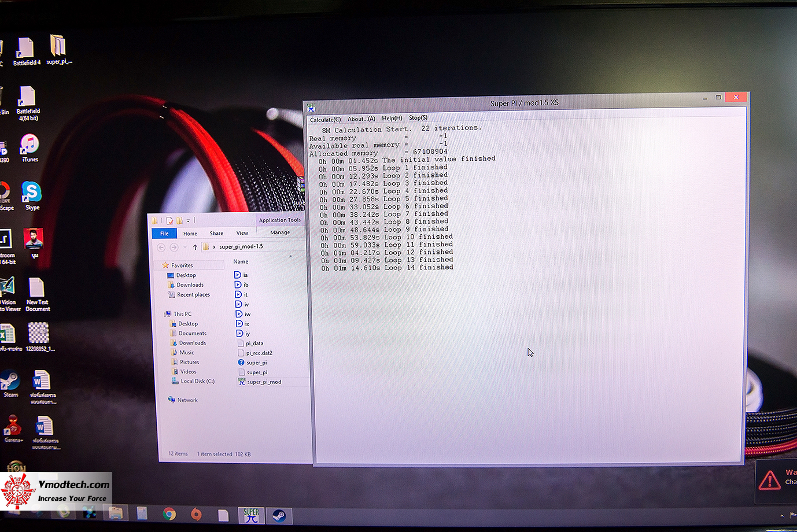
Task: Select the Lightroom 64-bit desktop shortcut
Action: coord(7,247)
